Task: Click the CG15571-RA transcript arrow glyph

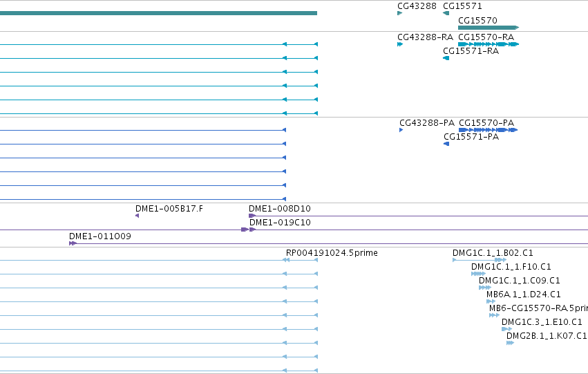Action: tap(446, 58)
